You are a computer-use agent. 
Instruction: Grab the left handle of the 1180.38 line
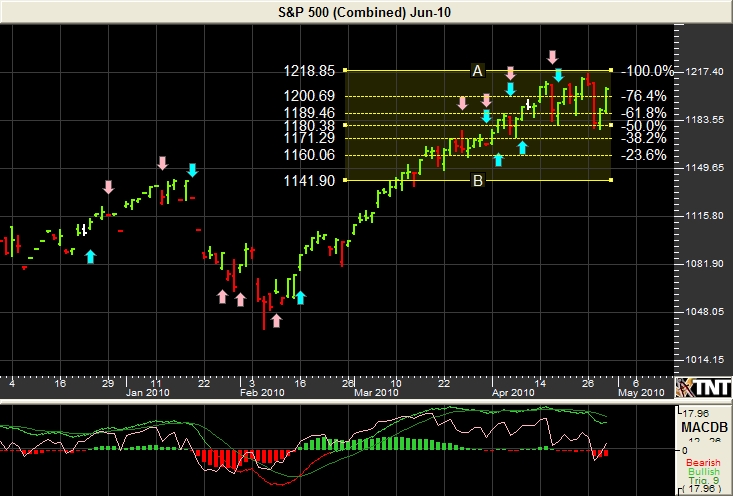345,125
